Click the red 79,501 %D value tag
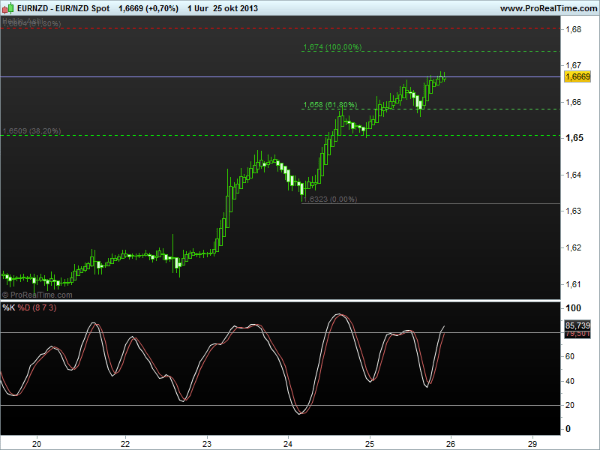This screenshot has width=600, height=450. [x=577, y=334]
